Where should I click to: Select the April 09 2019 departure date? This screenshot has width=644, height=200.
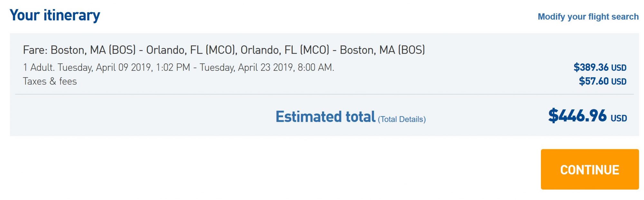pyautogui.click(x=123, y=68)
